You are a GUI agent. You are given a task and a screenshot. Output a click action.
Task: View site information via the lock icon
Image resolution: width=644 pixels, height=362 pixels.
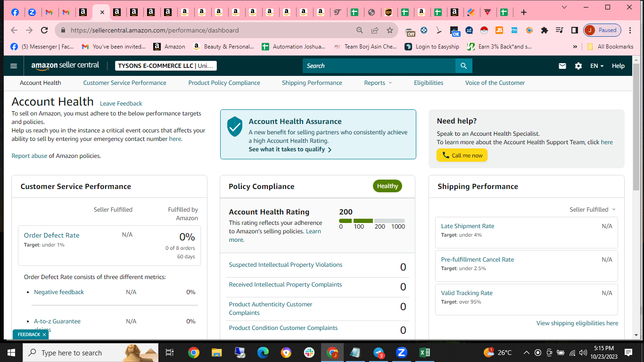pyautogui.click(x=63, y=30)
